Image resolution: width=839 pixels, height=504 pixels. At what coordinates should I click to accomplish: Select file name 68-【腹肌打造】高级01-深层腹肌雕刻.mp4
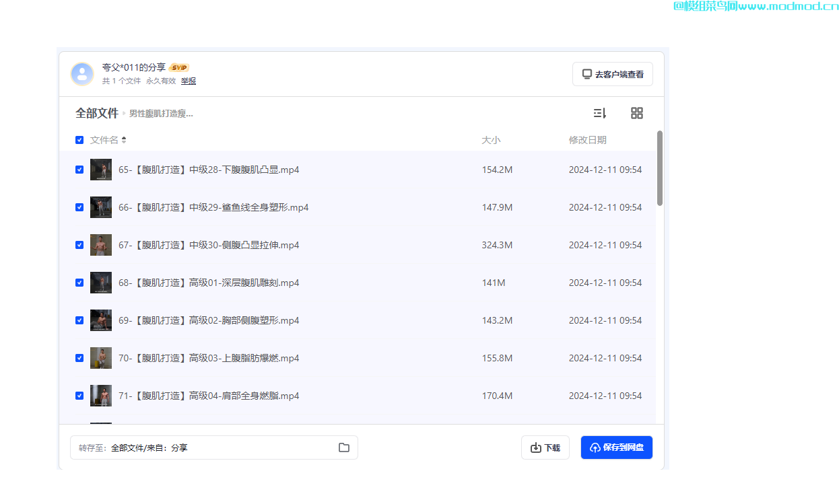pos(209,283)
